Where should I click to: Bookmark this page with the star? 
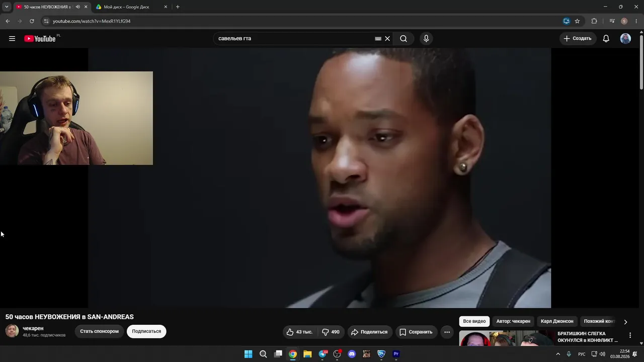click(577, 21)
